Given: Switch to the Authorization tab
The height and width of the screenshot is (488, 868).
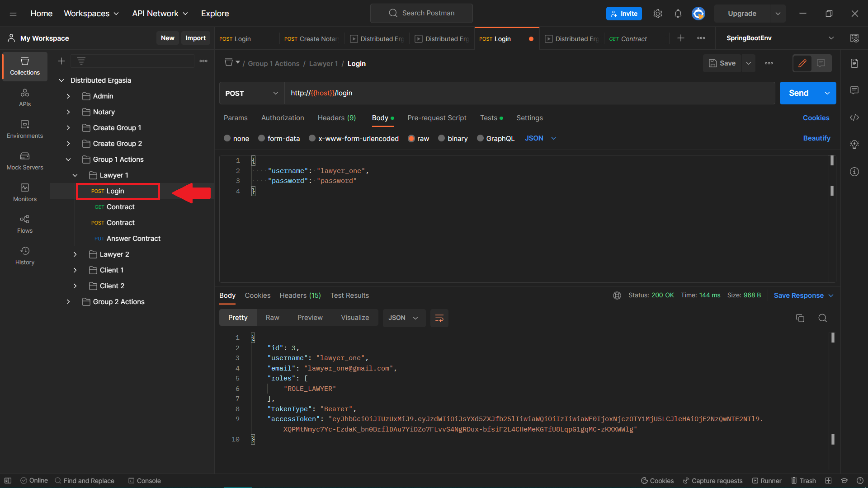Looking at the screenshot, I should [x=283, y=118].
